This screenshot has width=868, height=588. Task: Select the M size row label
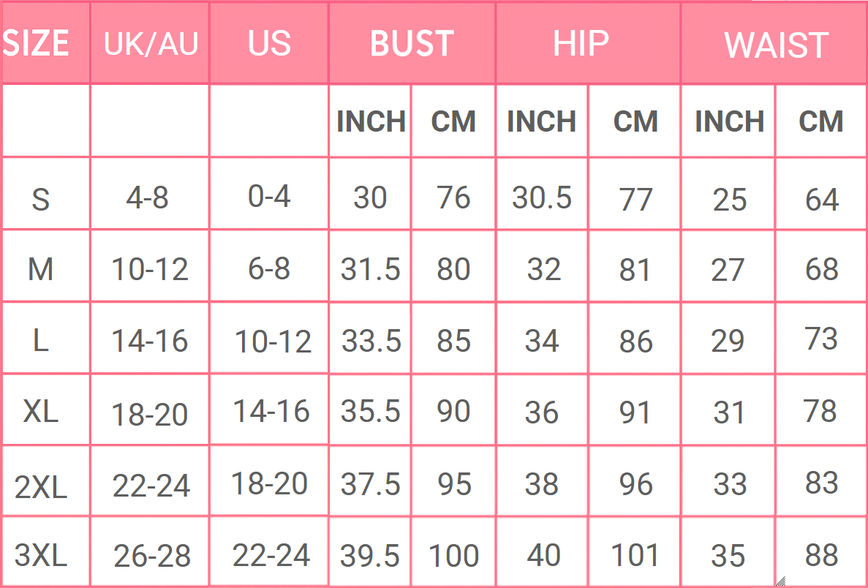41,270
